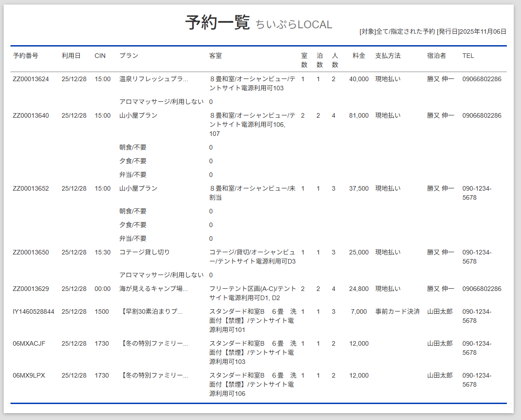This screenshot has width=521, height=420.
Task: Click 12,000 price in row 06MX9LPX
Action: pyautogui.click(x=359, y=375)
